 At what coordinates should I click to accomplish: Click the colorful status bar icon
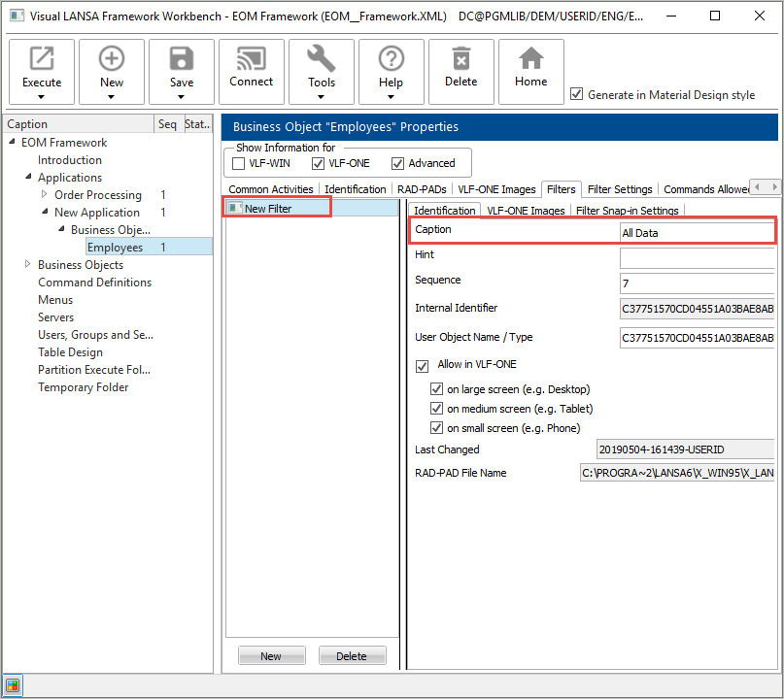(x=13, y=685)
